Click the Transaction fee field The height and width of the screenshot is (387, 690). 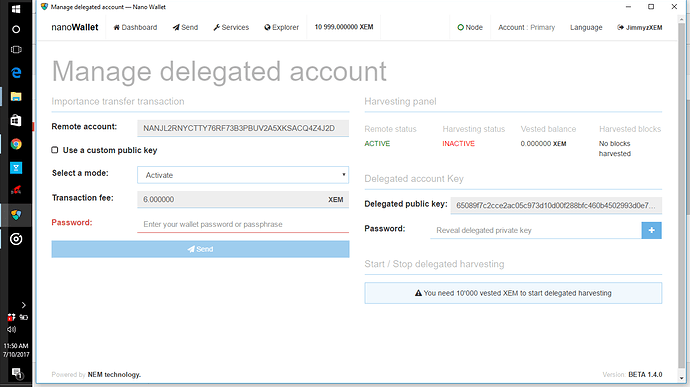(243, 199)
